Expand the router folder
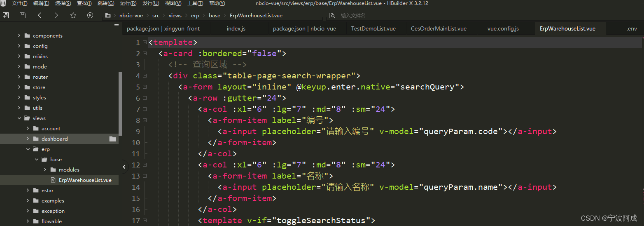The height and width of the screenshot is (226, 644). coord(19,77)
